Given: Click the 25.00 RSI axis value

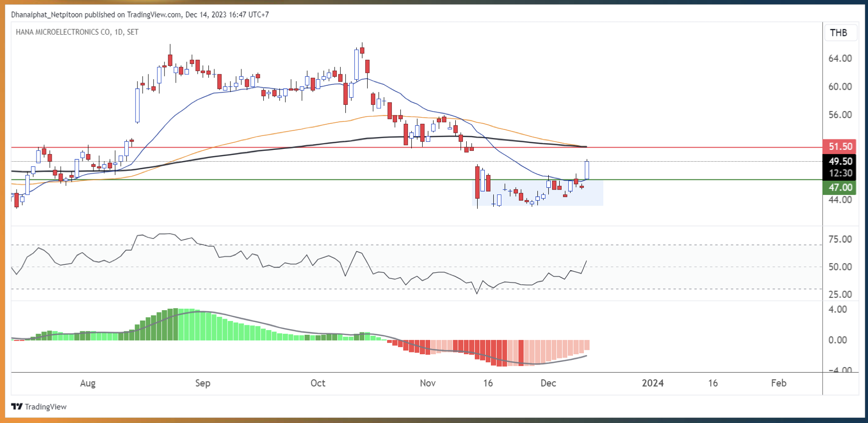Looking at the screenshot, I should [840, 294].
